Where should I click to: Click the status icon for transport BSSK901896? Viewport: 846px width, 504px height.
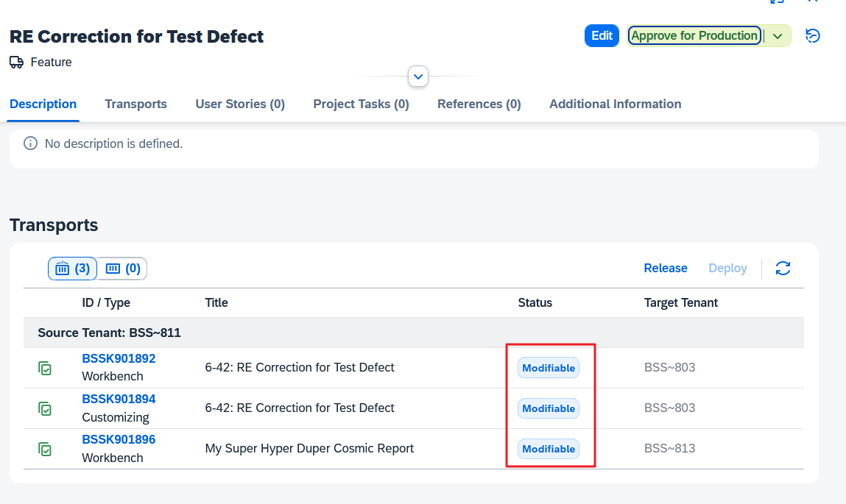46,449
